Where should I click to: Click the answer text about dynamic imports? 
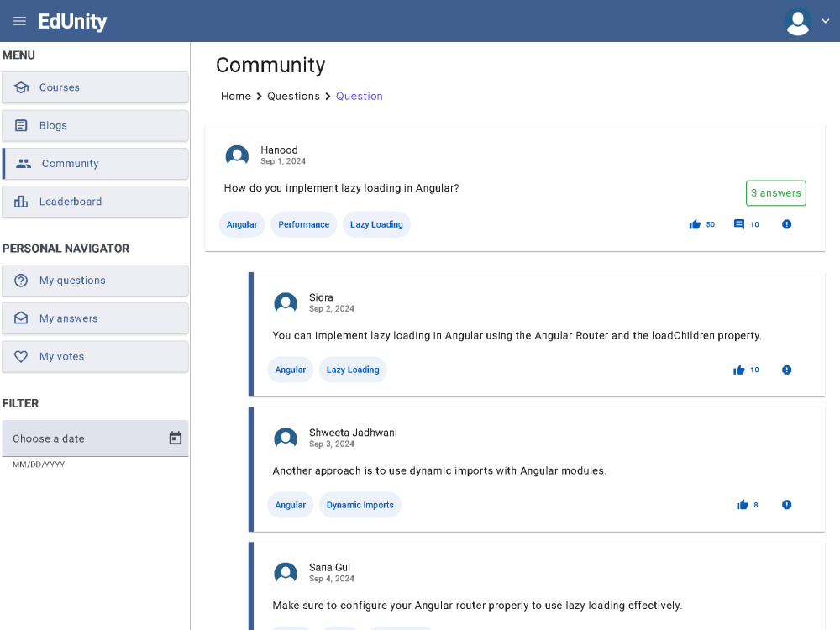(439, 471)
